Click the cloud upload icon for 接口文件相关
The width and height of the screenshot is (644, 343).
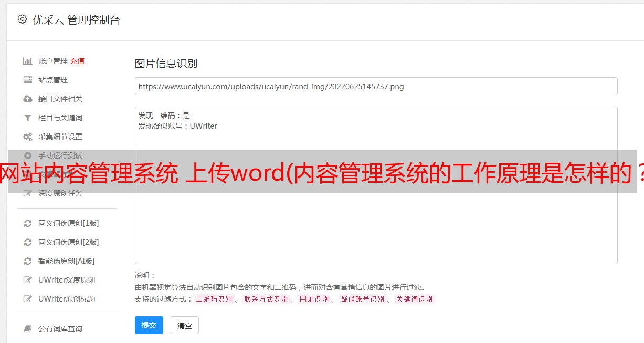[28, 99]
